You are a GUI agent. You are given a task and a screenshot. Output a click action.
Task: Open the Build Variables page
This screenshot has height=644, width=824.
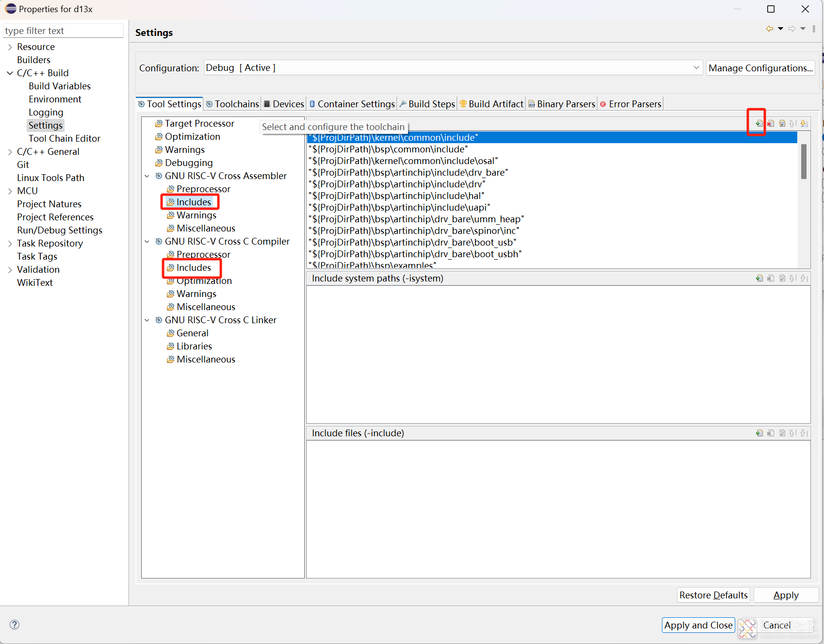pos(60,86)
